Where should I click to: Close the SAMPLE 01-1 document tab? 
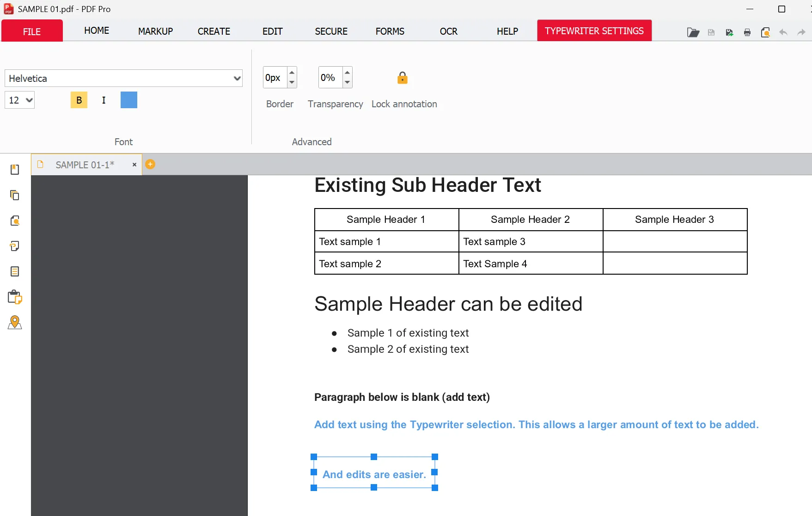point(134,165)
